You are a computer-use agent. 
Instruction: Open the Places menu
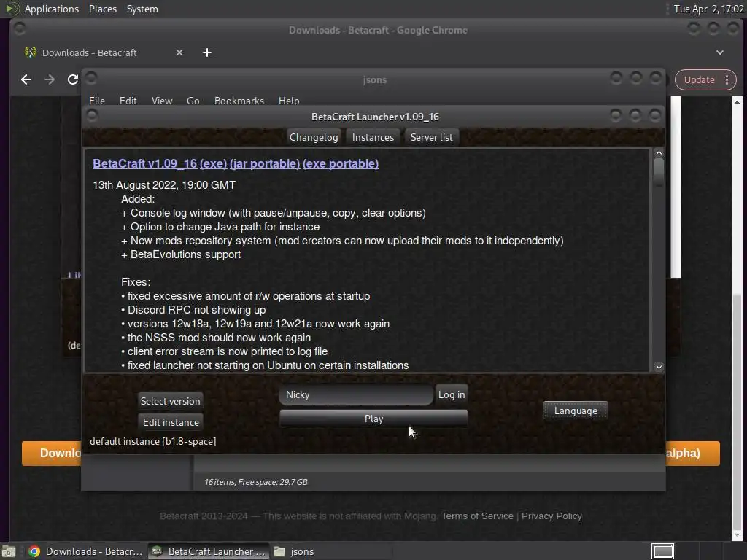point(102,9)
